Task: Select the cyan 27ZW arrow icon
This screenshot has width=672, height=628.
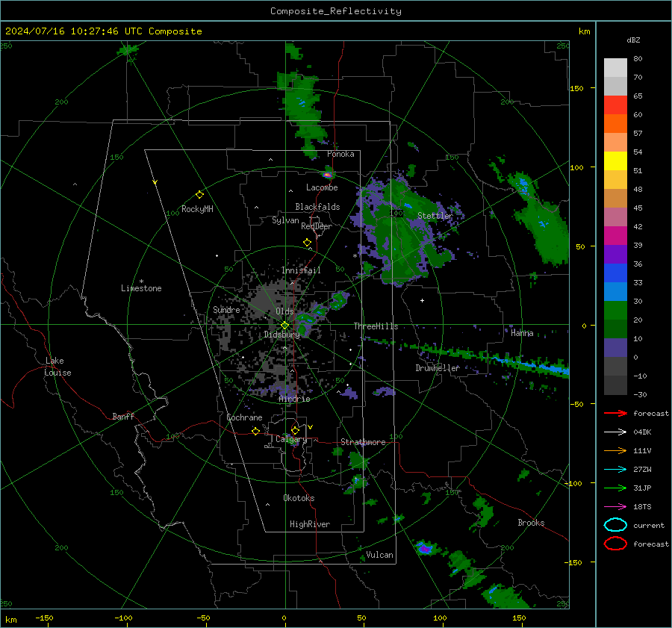Action: [x=615, y=470]
